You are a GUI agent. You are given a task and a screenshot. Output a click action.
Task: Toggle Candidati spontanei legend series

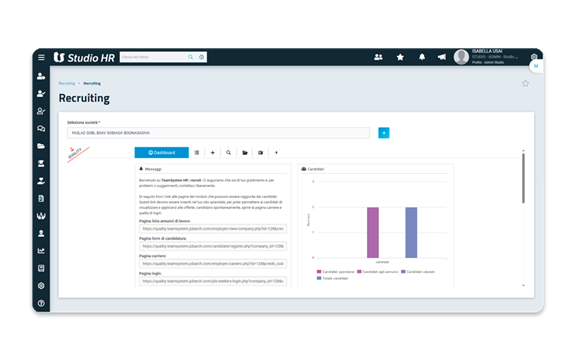(x=335, y=272)
